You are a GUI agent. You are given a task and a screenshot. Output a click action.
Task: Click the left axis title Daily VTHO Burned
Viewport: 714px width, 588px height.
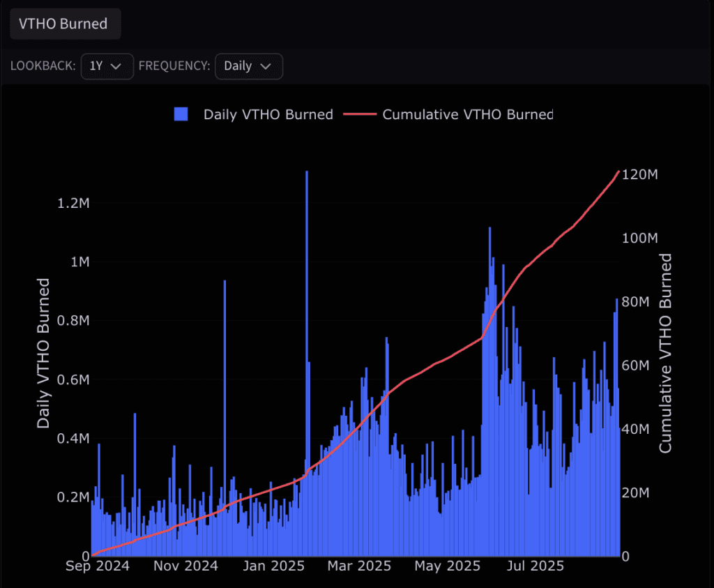tap(43, 353)
